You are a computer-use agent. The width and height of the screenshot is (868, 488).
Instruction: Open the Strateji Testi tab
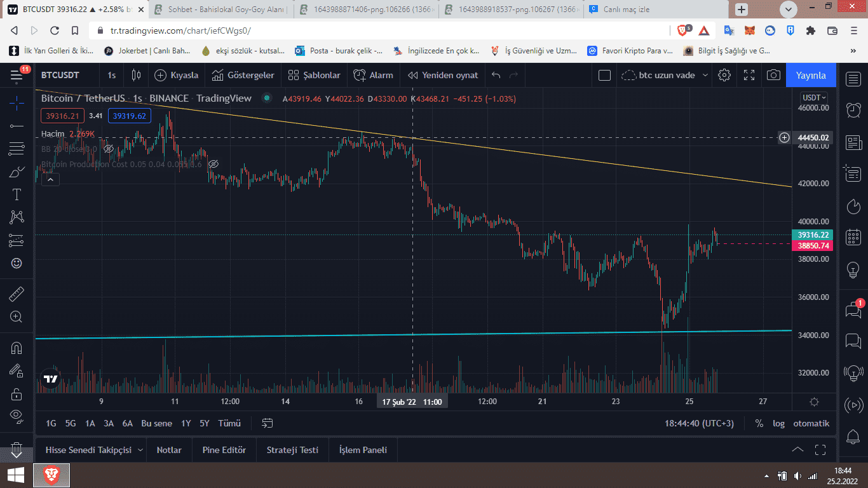tap(292, 450)
